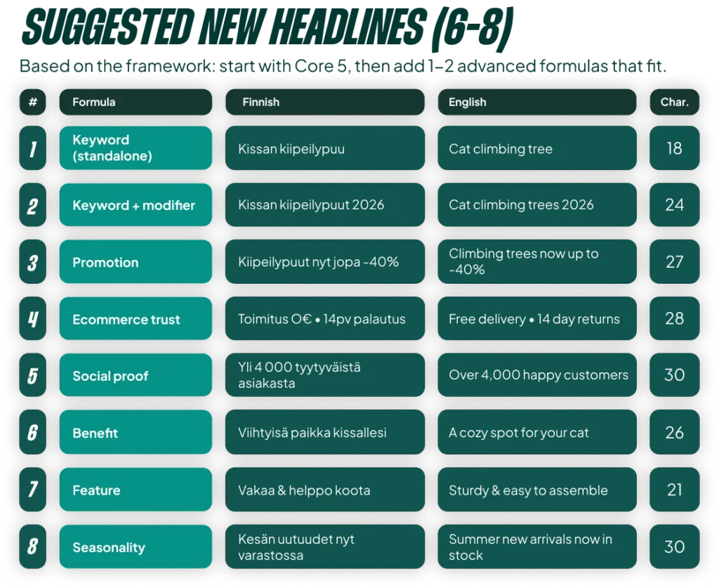The height and width of the screenshot is (588, 719).
Task: Click the "Promotion" formula cell
Action: [136, 261]
